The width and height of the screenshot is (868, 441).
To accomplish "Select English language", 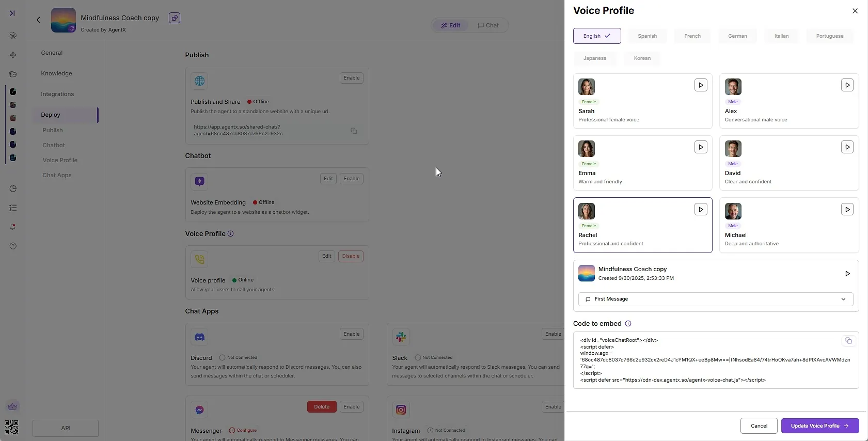I will (x=597, y=36).
